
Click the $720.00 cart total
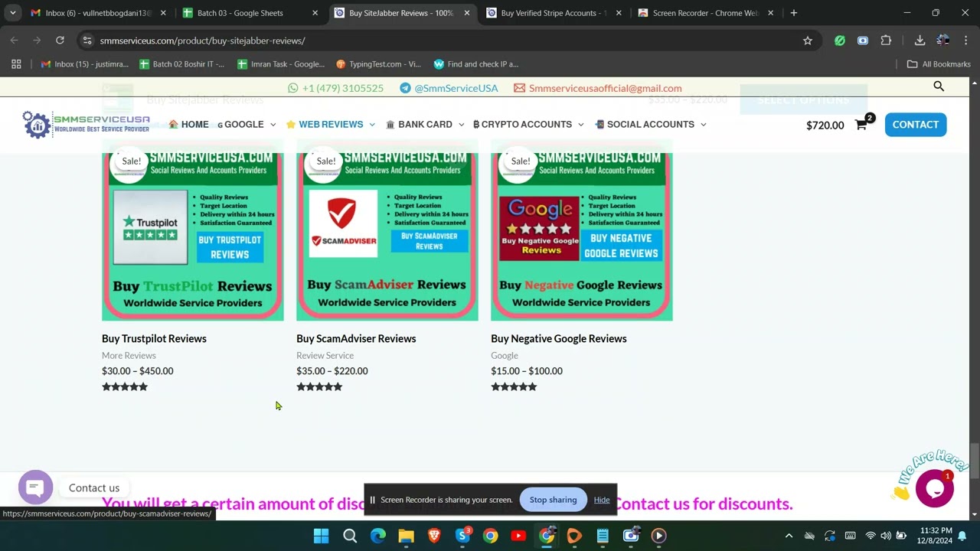(x=825, y=125)
